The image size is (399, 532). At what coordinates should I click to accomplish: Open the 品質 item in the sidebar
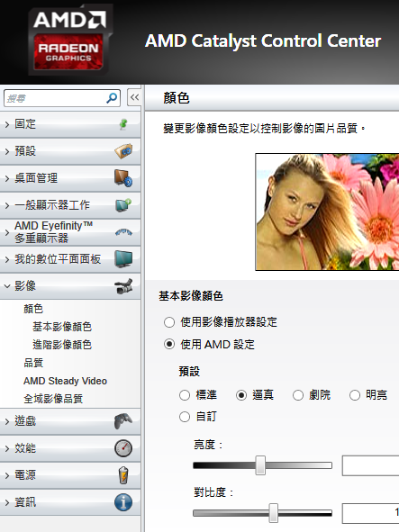pos(33,363)
